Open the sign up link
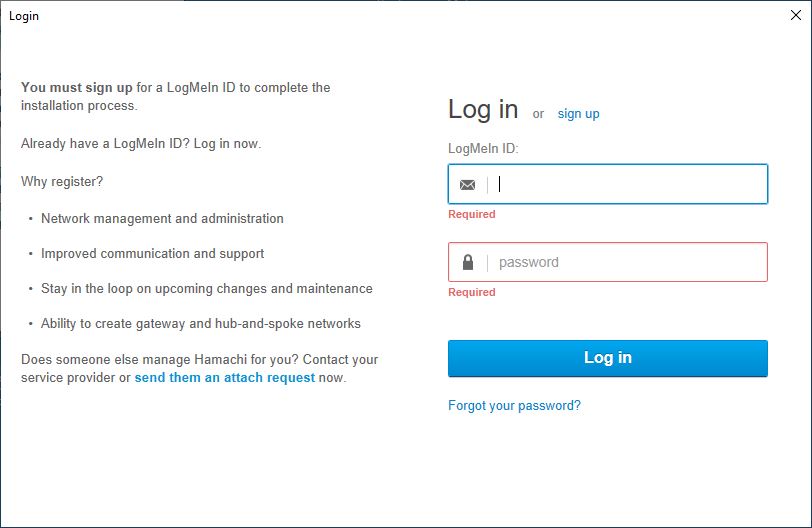 [x=578, y=114]
